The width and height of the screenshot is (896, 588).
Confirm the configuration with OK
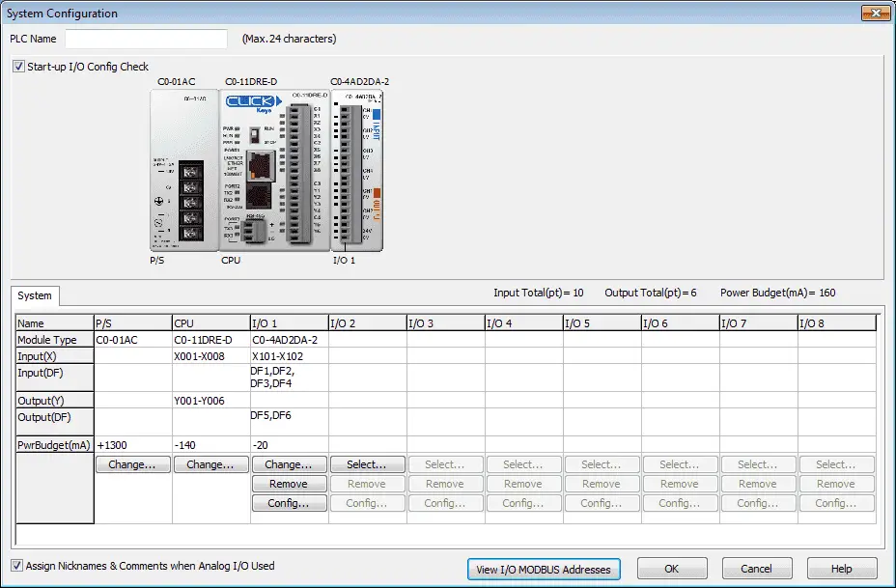pos(672,569)
